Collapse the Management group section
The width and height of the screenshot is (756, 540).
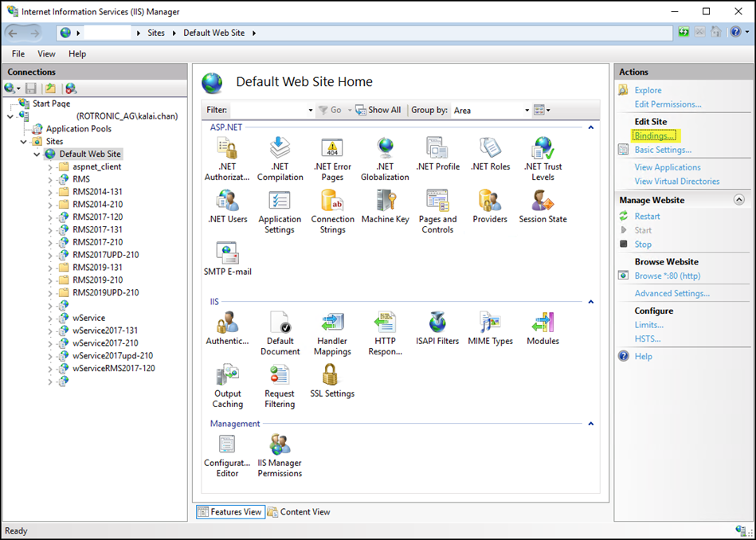click(x=590, y=424)
